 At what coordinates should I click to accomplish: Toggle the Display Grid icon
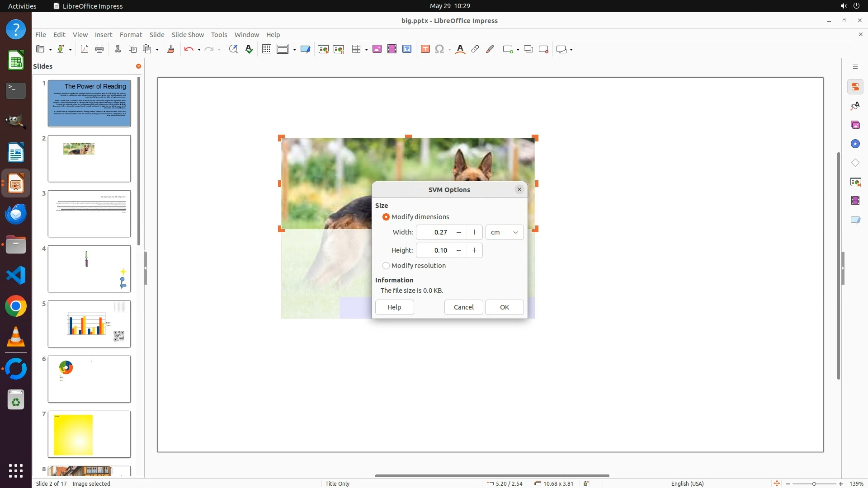pos(267,49)
